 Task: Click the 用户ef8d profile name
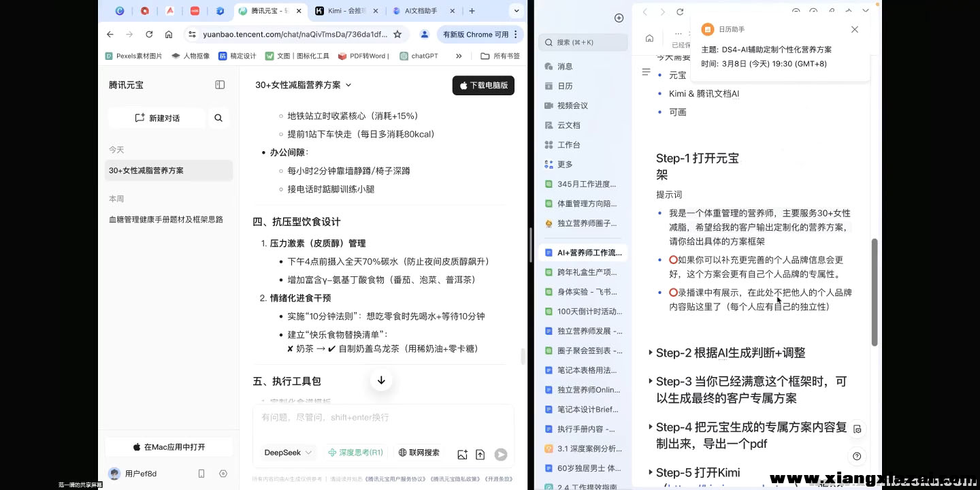click(x=141, y=474)
